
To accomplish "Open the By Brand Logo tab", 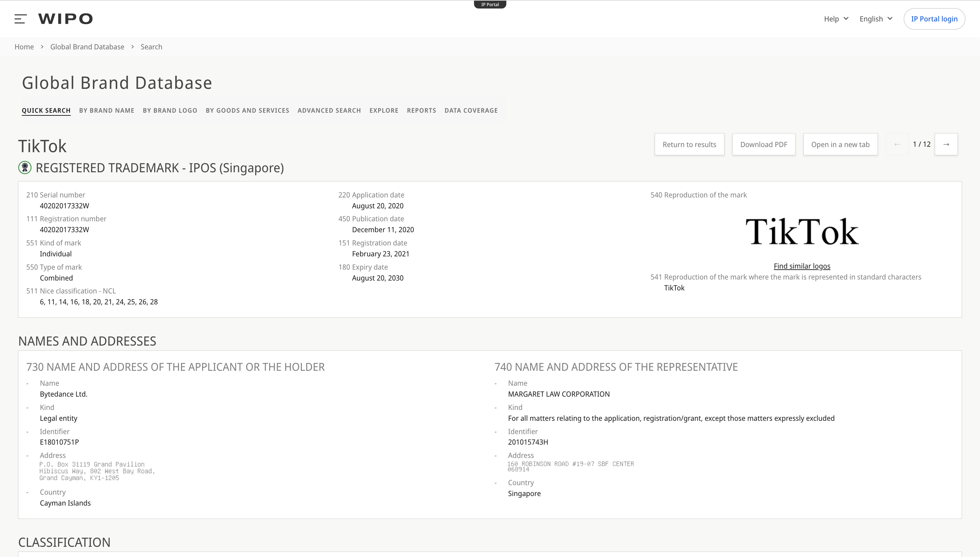I will pyautogui.click(x=170, y=111).
